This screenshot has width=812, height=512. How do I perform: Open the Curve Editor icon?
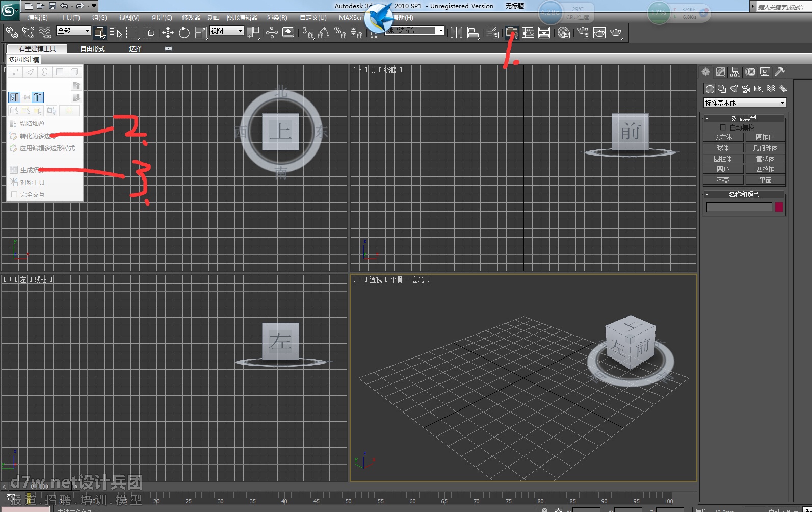pyautogui.click(x=528, y=33)
